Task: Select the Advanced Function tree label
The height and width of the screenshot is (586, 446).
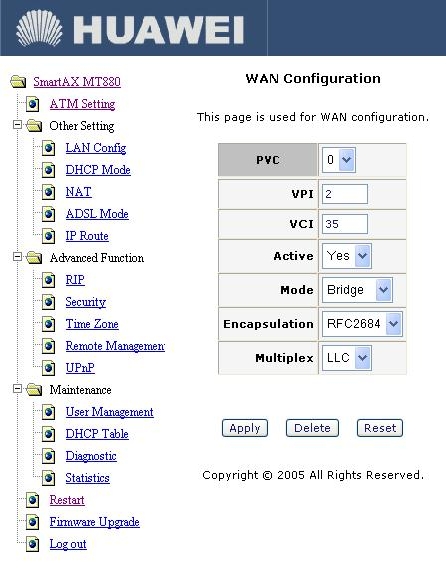Action: tap(97, 258)
